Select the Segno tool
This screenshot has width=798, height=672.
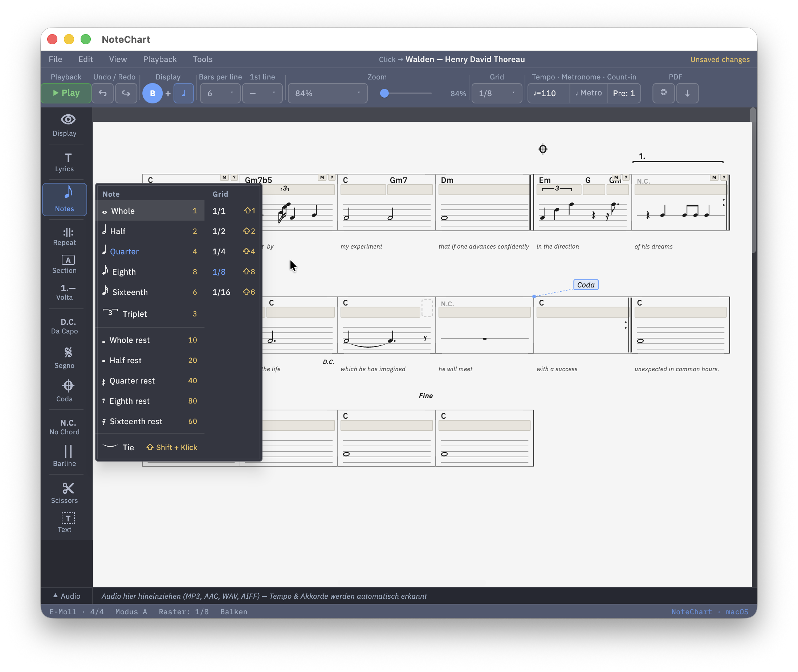(64, 357)
